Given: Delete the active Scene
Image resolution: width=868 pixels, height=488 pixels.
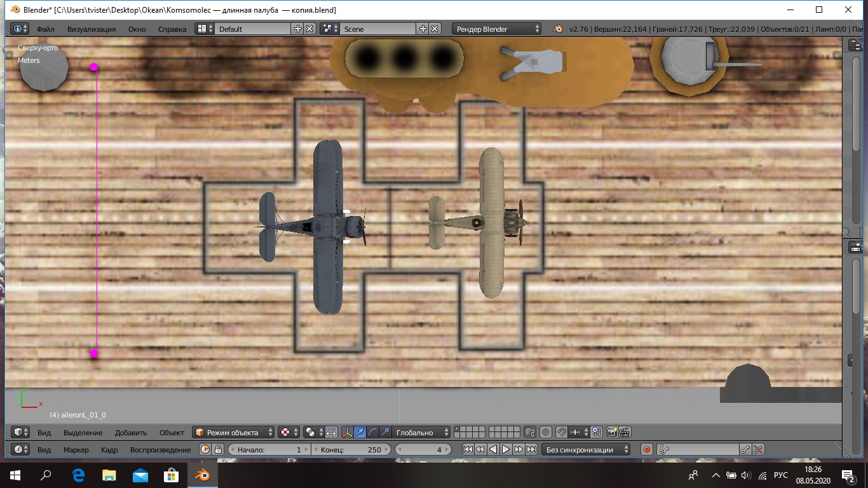Looking at the screenshot, I should click(435, 29).
